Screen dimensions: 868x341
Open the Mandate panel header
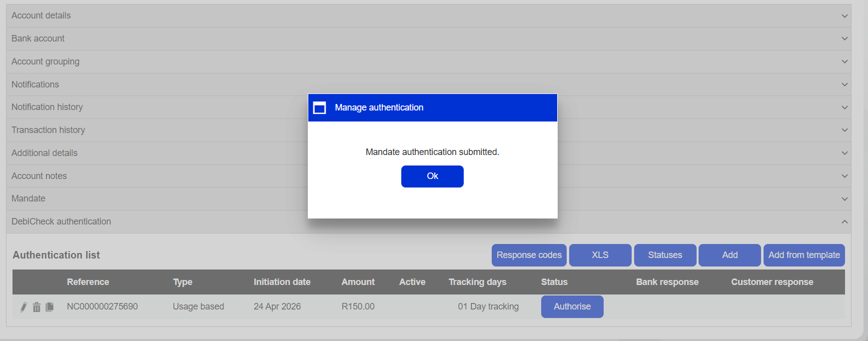tap(429, 198)
